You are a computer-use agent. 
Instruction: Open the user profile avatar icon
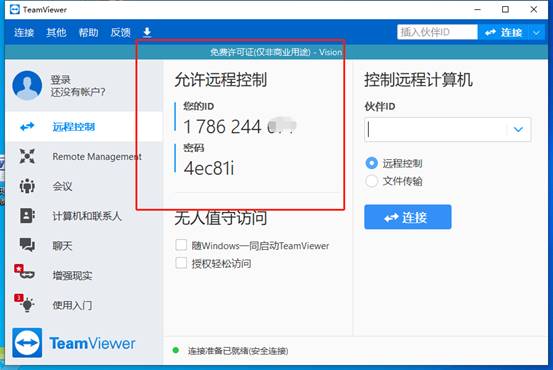[x=27, y=85]
